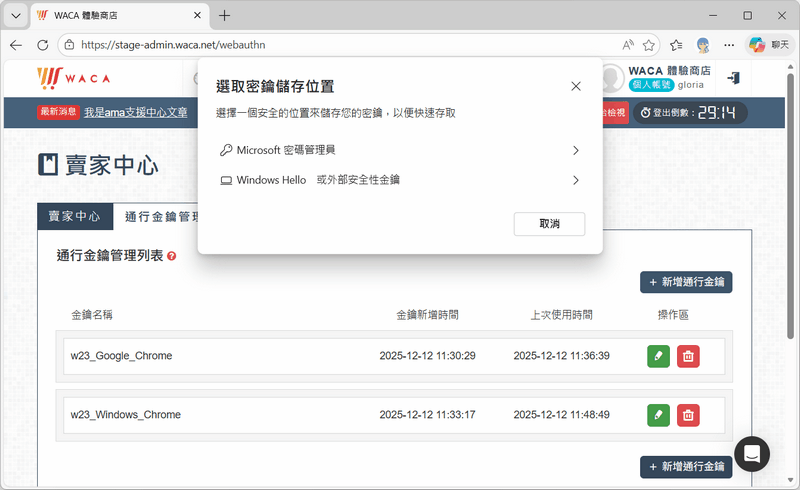Open the 我是ama支援中心文章 news link
This screenshot has height=490, width=800.
click(x=135, y=113)
